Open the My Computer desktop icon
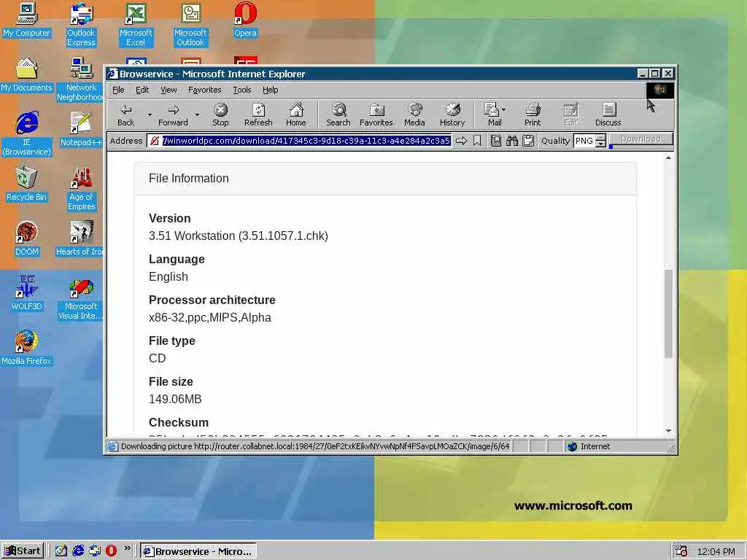The height and width of the screenshot is (560, 747). click(x=27, y=20)
